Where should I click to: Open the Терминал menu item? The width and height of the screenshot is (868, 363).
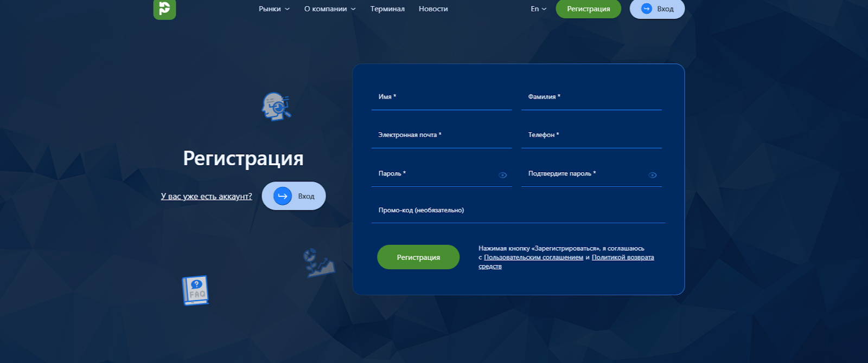(x=387, y=9)
